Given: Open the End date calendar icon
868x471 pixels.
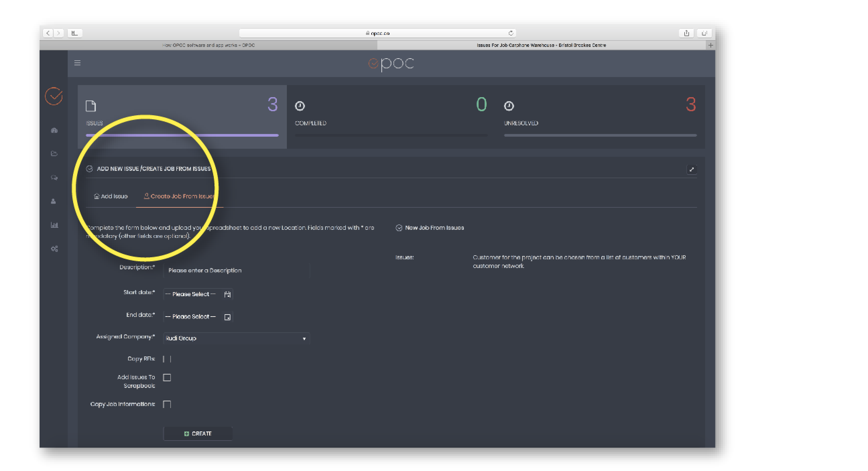Looking at the screenshot, I should coord(228,317).
